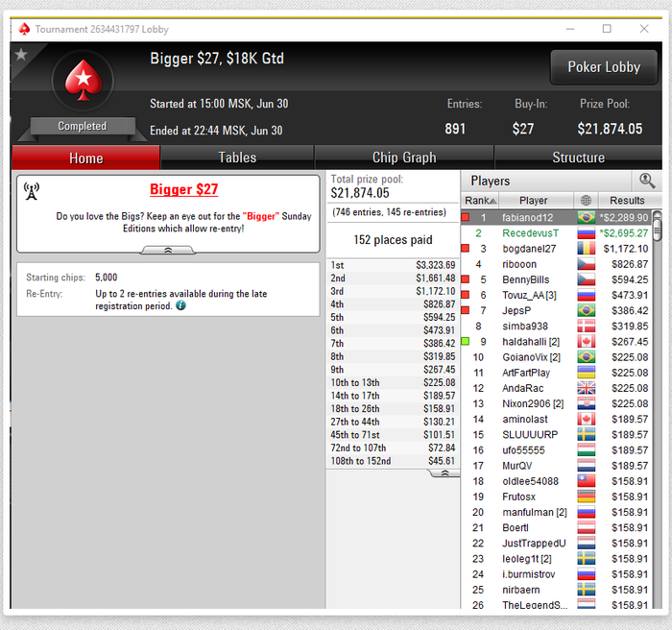Screen dimensions: 672x630
Task: Click the Poker Lobby button
Action: click(x=604, y=67)
